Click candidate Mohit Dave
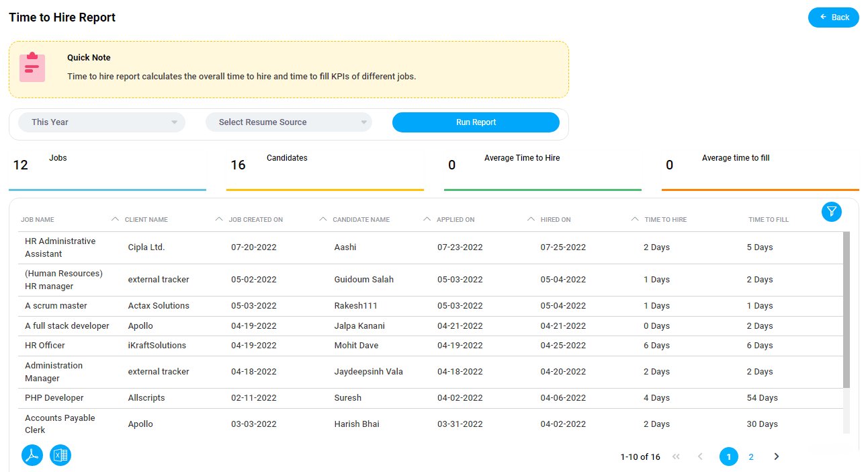Image resolution: width=868 pixels, height=472 pixels. click(356, 346)
